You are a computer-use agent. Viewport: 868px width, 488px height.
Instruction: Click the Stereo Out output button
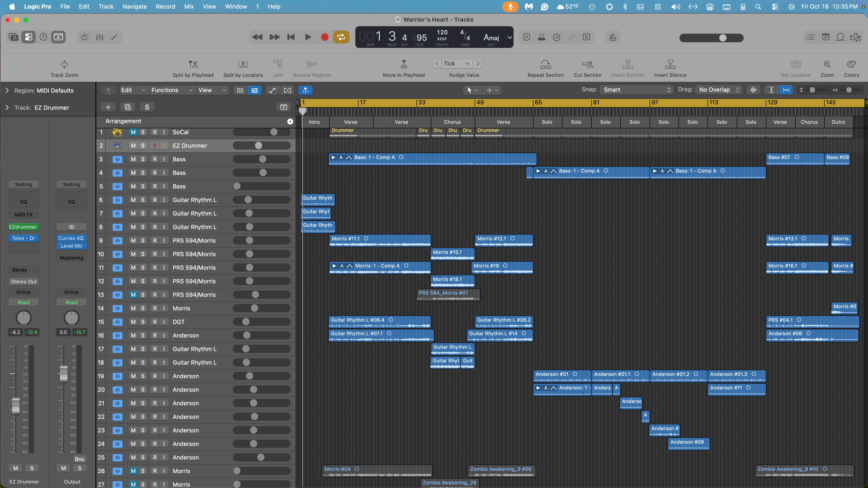[x=24, y=282]
